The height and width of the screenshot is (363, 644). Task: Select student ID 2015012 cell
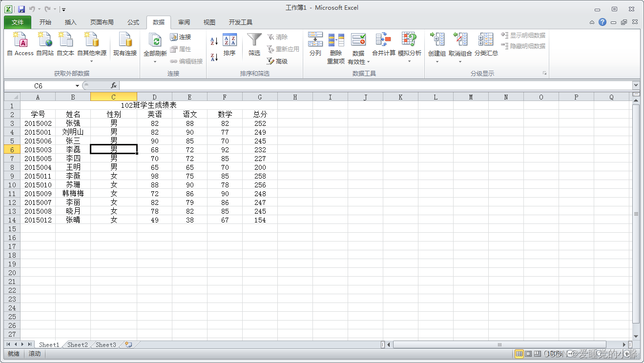point(38,220)
